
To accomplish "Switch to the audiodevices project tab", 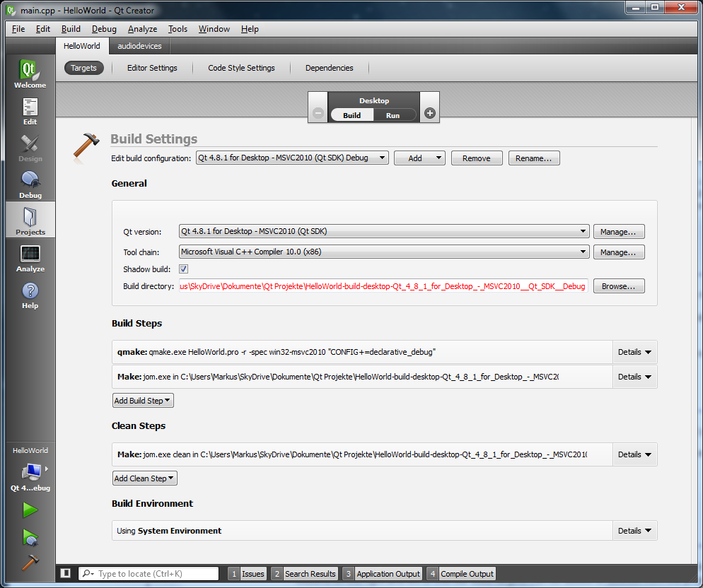I will tap(139, 46).
